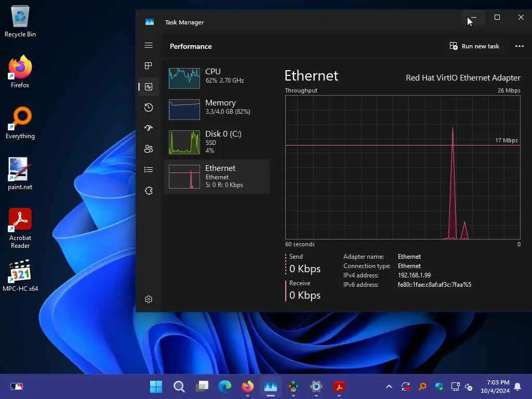Click the CPU mini graph thumbnail

(184, 78)
